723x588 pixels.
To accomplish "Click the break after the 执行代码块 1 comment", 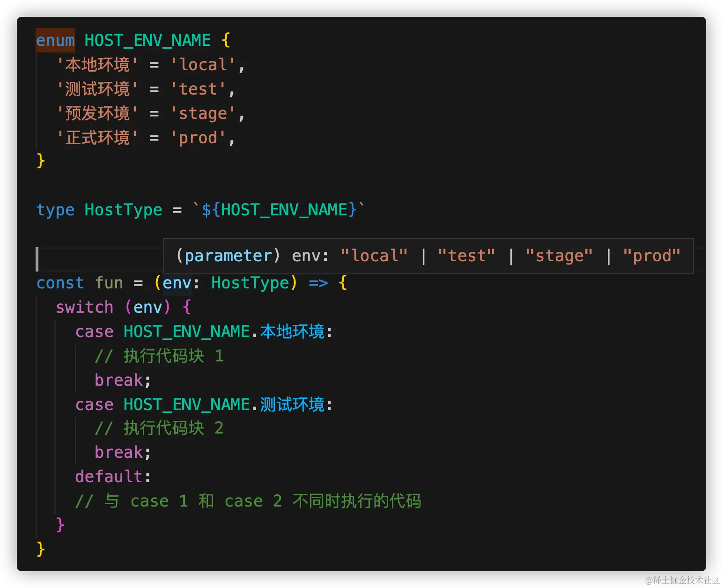I will coord(118,380).
